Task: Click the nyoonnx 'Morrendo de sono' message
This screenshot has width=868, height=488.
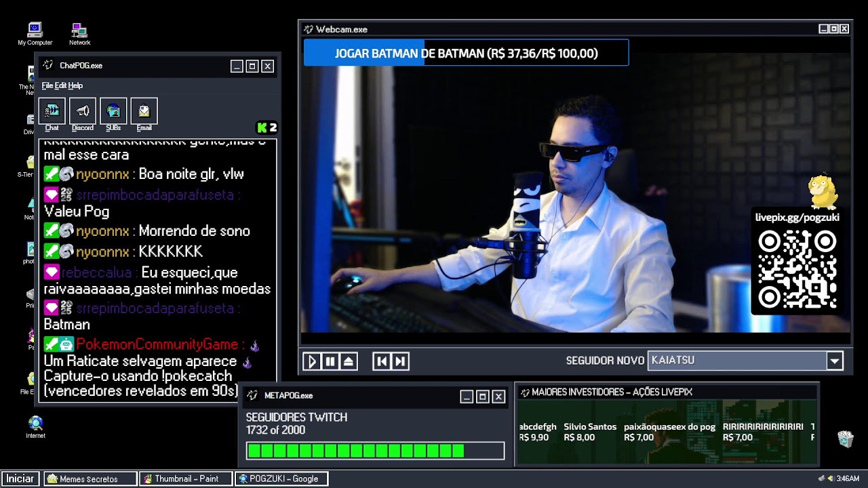Action: pos(147,231)
